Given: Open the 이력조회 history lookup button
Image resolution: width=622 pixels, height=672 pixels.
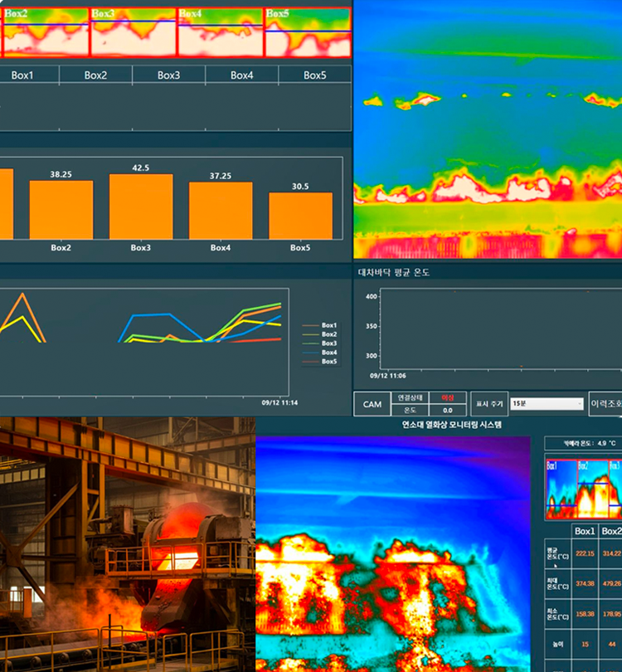Looking at the screenshot, I should 605,404.
